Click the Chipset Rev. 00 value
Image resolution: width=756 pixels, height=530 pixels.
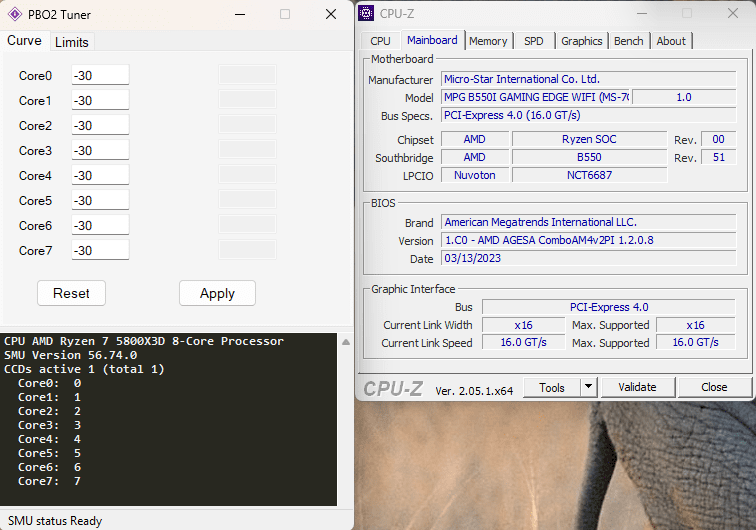pyautogui.click(x=718, y=139)
